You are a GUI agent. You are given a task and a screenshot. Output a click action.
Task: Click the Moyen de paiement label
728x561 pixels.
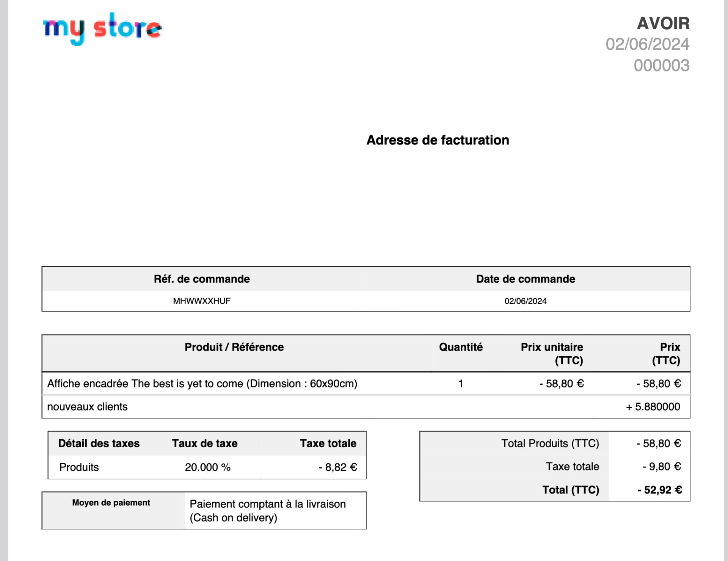[x=111, y=503]
